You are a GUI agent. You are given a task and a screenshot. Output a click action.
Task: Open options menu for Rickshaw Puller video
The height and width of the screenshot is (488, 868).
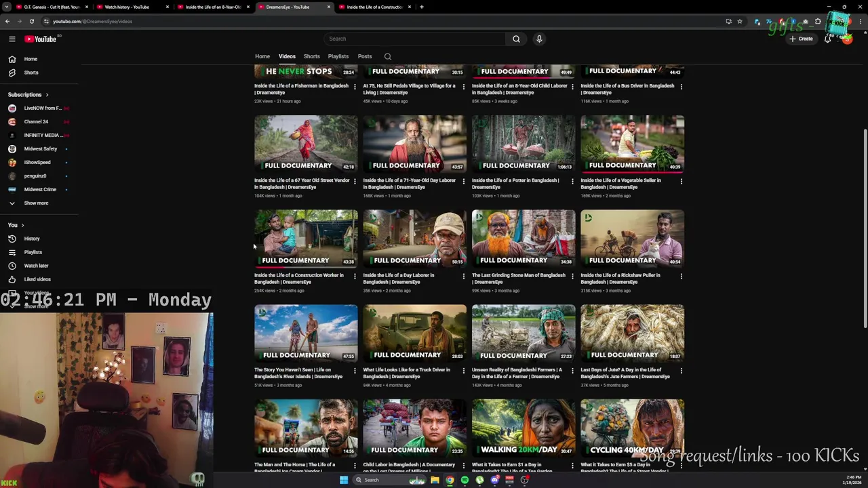[681, 276]
